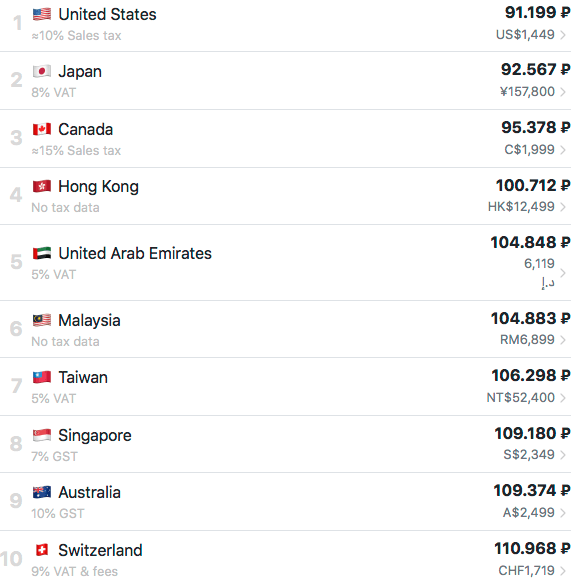The width and height of the screenshot is (579, 586).
Task: Open the Singapore country entry
Action: [95, 435]
